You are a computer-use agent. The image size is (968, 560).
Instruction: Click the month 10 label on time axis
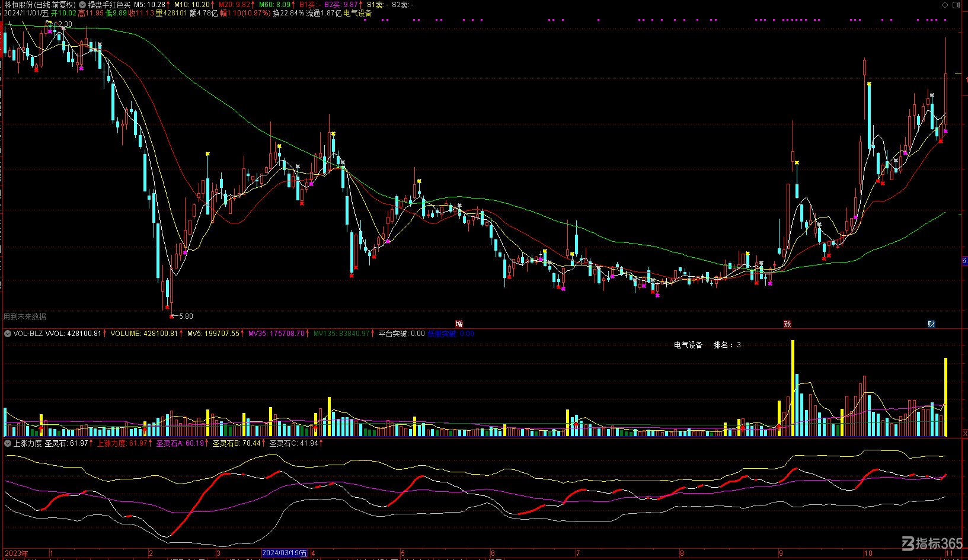(868, 553)
